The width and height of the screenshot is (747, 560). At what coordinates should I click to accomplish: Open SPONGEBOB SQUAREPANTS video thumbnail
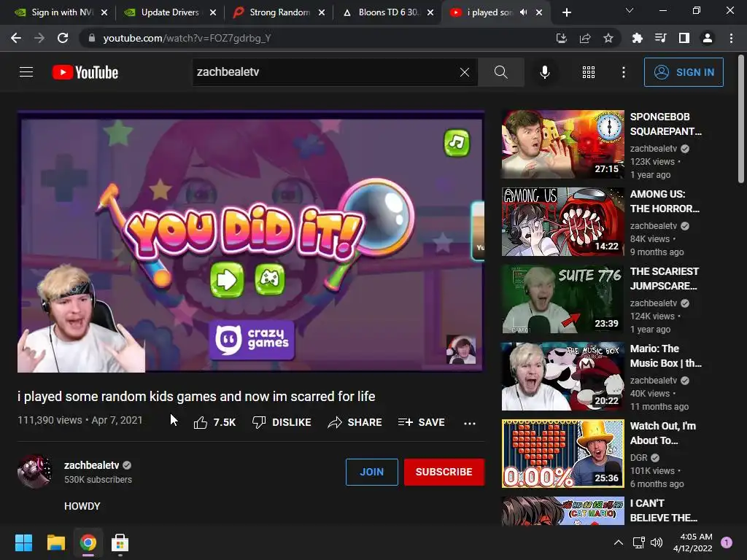click(x=562, y=144)
